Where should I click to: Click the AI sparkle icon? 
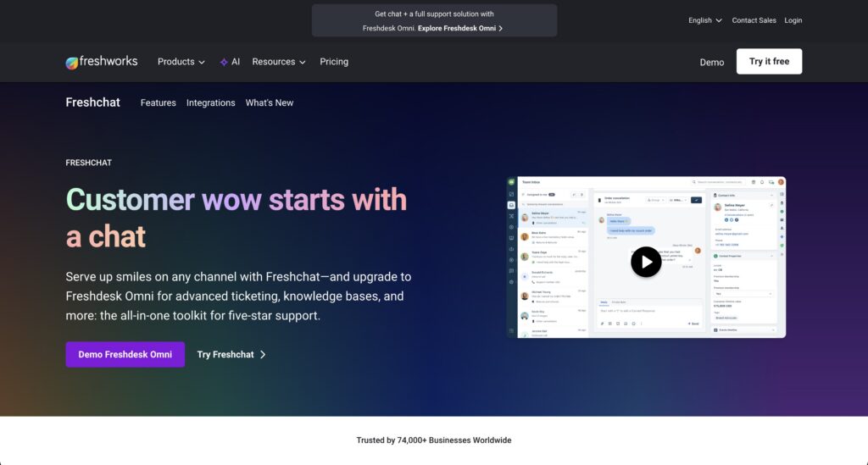point(224,62)
